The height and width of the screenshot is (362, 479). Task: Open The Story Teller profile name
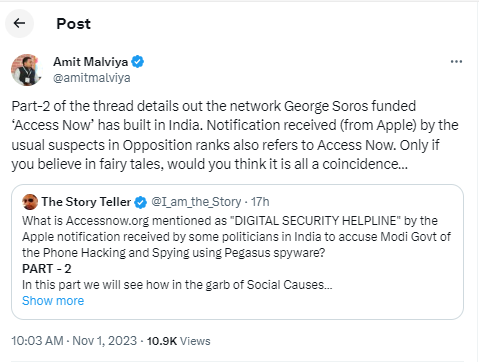pos(86,202)
